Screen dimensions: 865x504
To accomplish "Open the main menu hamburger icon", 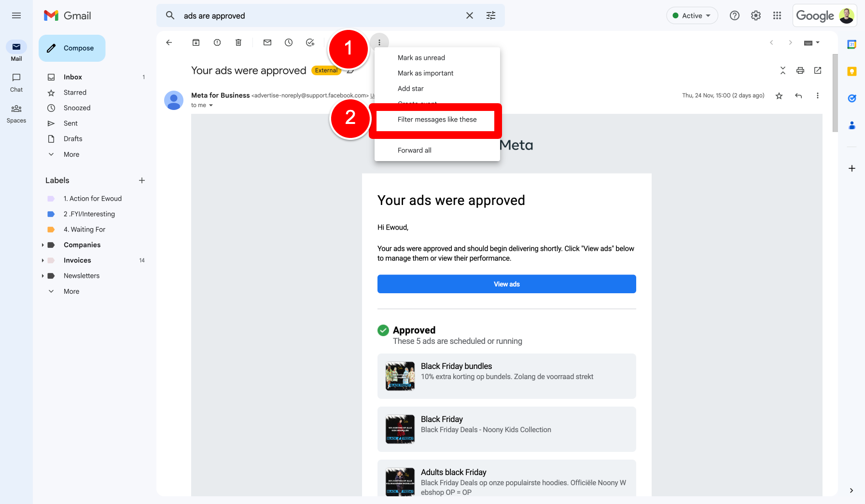I will tap(16, 15).
